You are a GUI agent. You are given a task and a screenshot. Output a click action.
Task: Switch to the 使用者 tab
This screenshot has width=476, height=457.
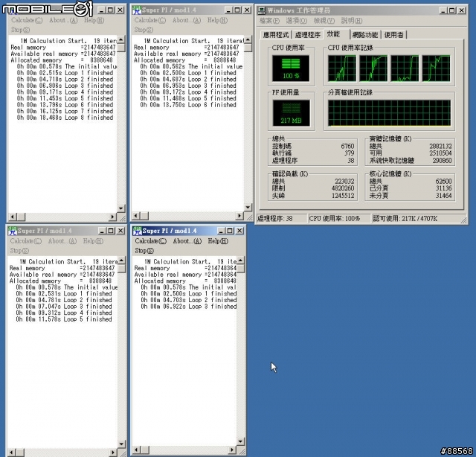click(x=393, y=35)
